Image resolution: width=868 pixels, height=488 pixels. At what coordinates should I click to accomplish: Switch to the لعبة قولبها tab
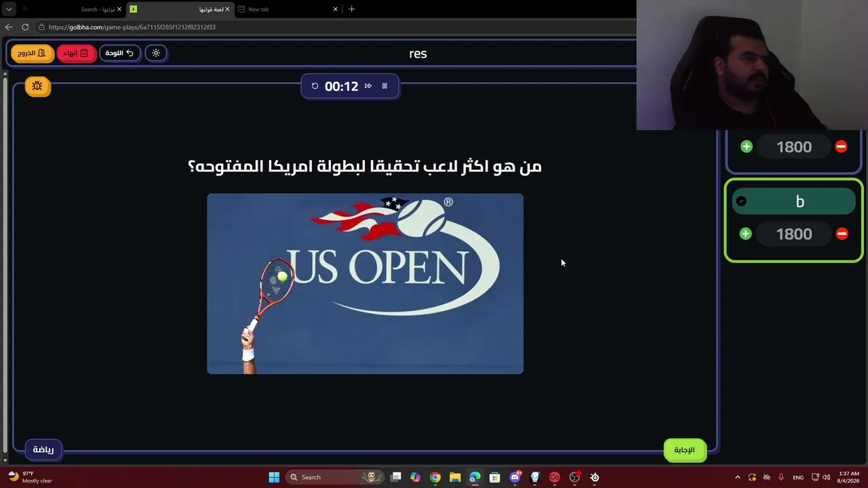(180, 9)
